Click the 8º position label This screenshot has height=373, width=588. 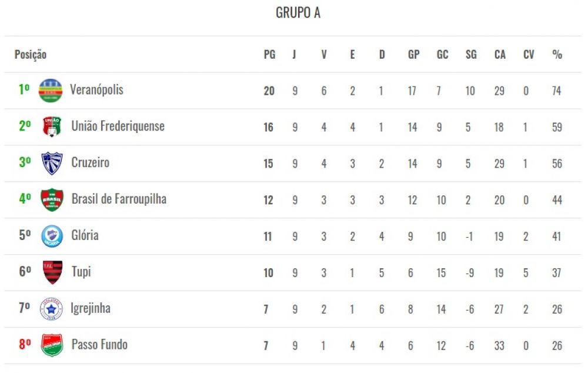(x=25, y=344)
